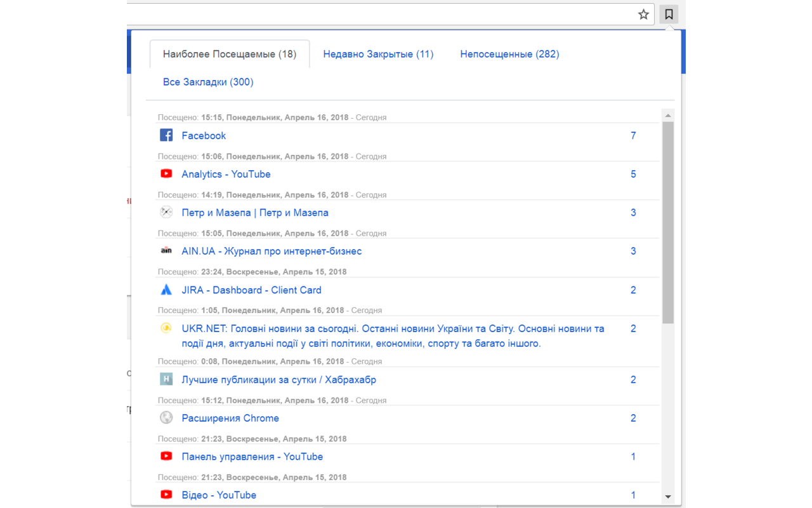Click visit count 1 for Панель управления

click(x=633, y=457)
